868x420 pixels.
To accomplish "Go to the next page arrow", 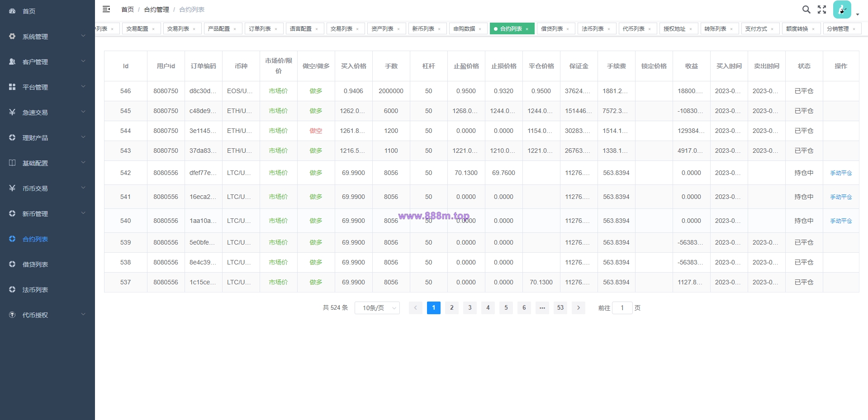I will tap(579, 308).
